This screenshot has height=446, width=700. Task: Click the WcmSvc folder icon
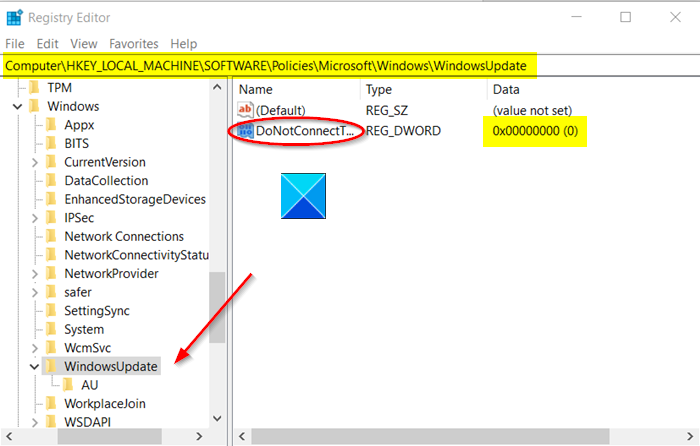tap(51, 348)
